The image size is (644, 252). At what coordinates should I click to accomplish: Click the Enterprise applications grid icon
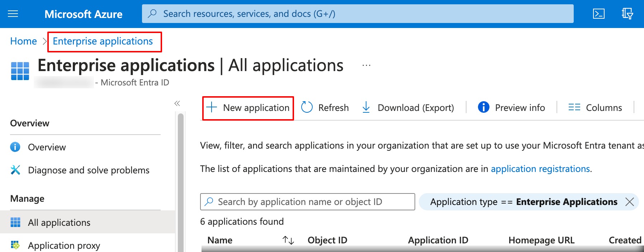click(20, 71)
